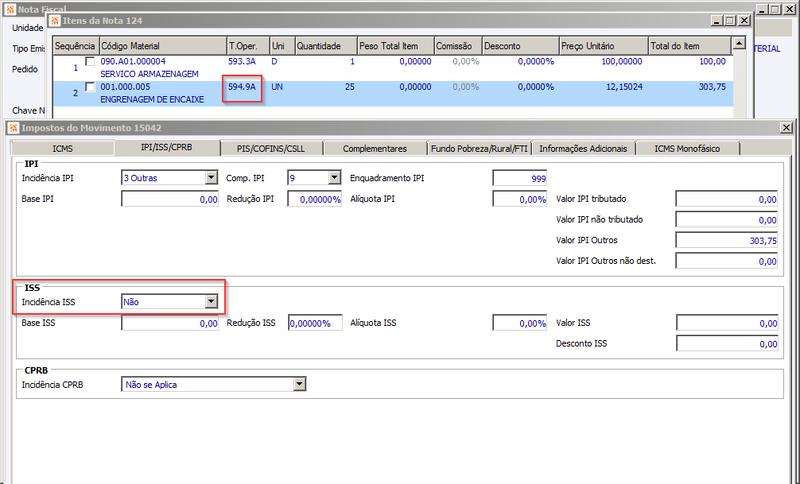Click the Enquadramento IPI field

point(519,178)
